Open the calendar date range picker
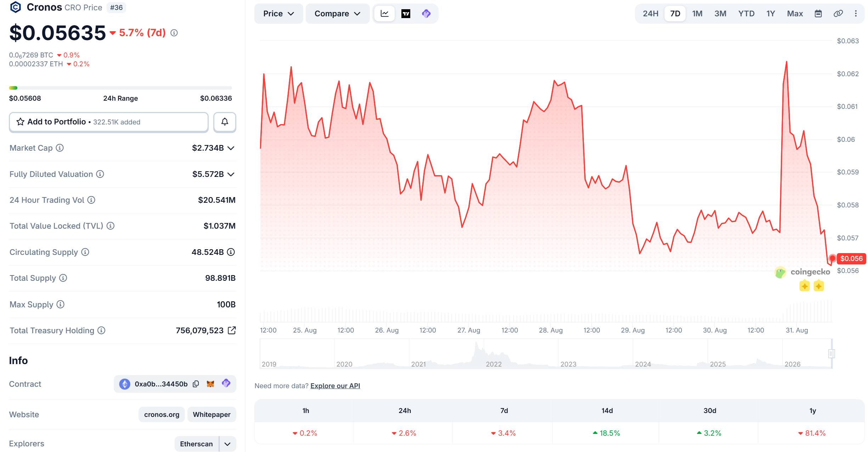Image resolution: width=868 pixels, height=452 pixels. pos(818,14)
